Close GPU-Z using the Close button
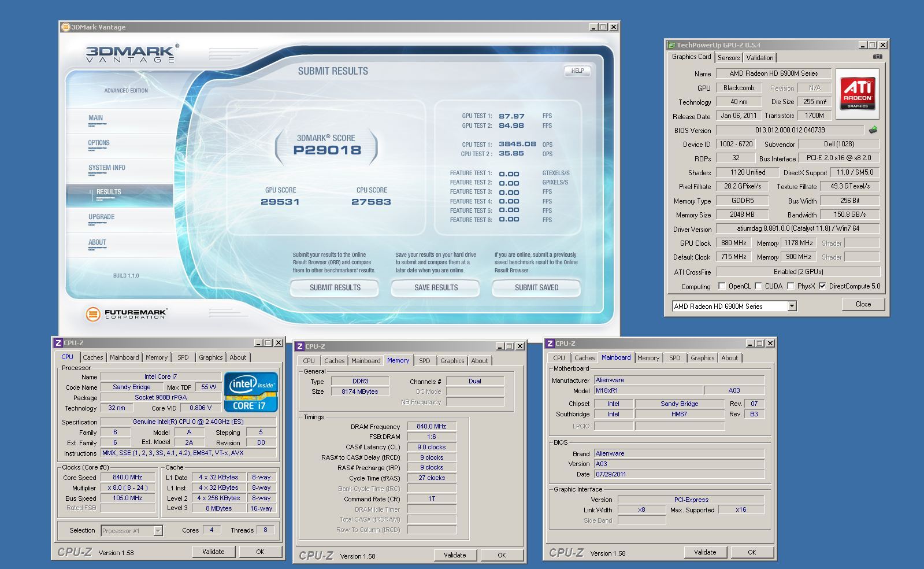924x569 pixels. pos(863,304)
